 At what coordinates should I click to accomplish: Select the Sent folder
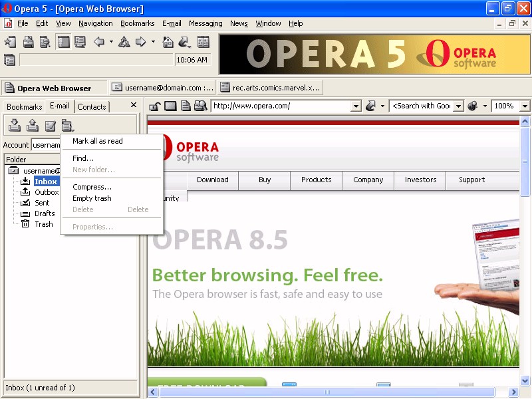(x=42, y=203)
